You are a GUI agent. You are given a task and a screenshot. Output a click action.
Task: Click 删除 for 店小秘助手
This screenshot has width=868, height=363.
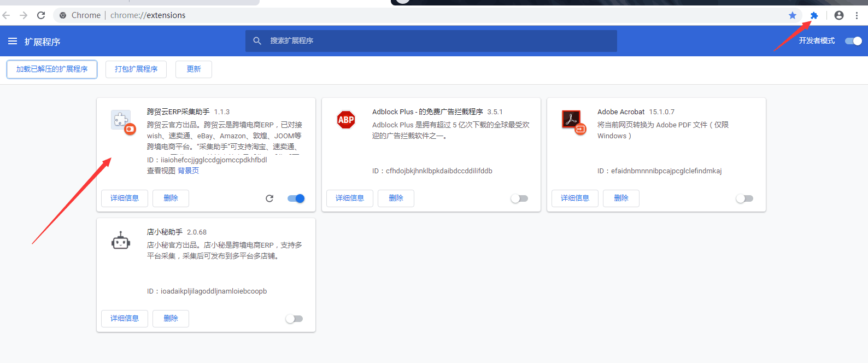click(x=171, y=319)
